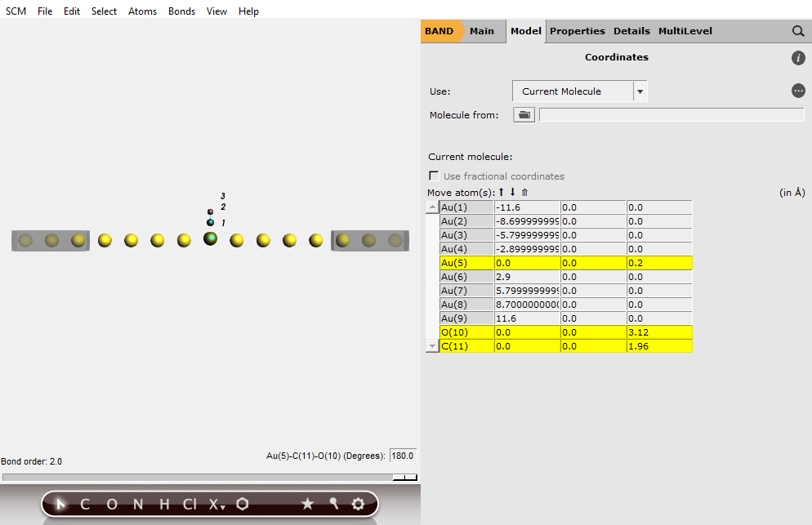Screen dimensions: 812x525
Task: Open the Coordinates info button
Action: (x=798, y=58)
